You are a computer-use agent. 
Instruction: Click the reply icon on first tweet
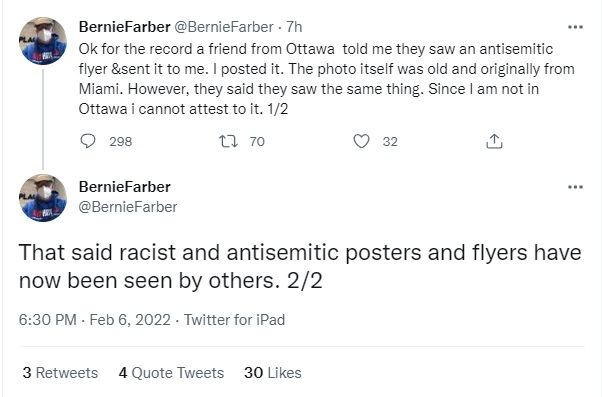coord(88,141)
